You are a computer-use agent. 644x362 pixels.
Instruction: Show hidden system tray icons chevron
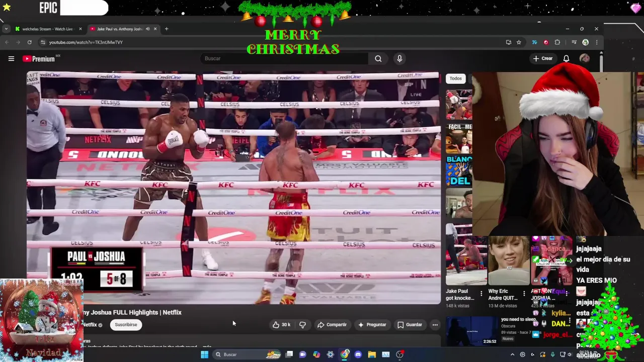512,354
